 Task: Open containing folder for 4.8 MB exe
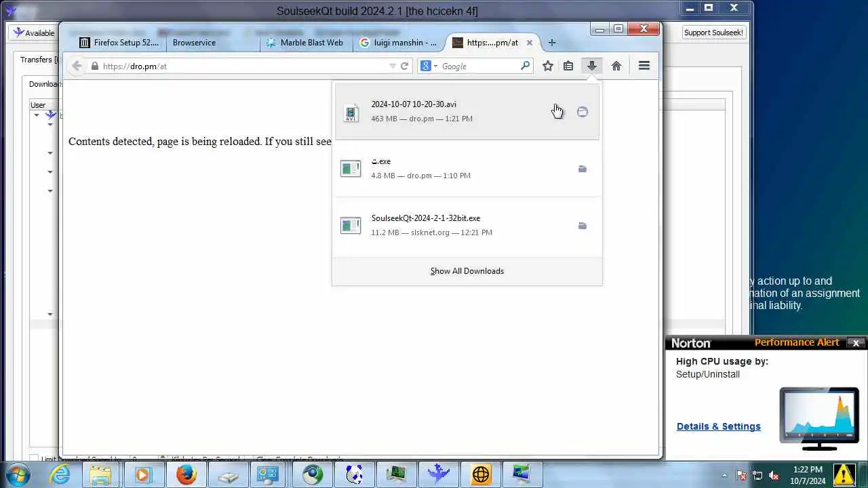(582, 169)
